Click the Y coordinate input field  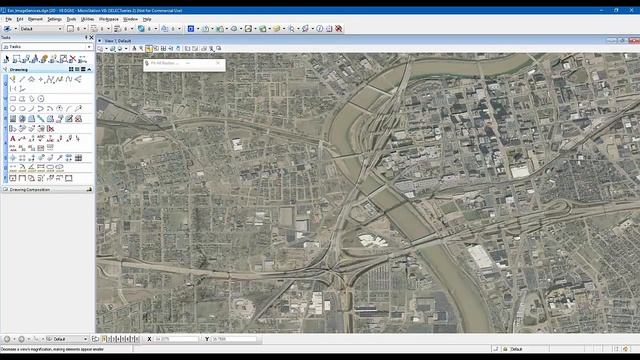click(x=234, y=339)
